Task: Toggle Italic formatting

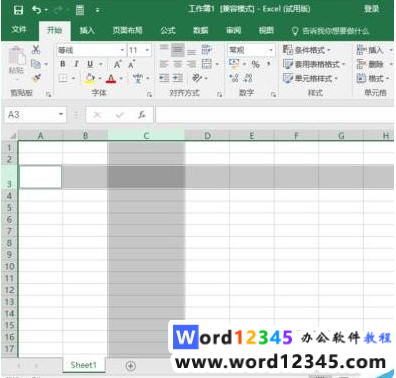Action: click(76, 64)
